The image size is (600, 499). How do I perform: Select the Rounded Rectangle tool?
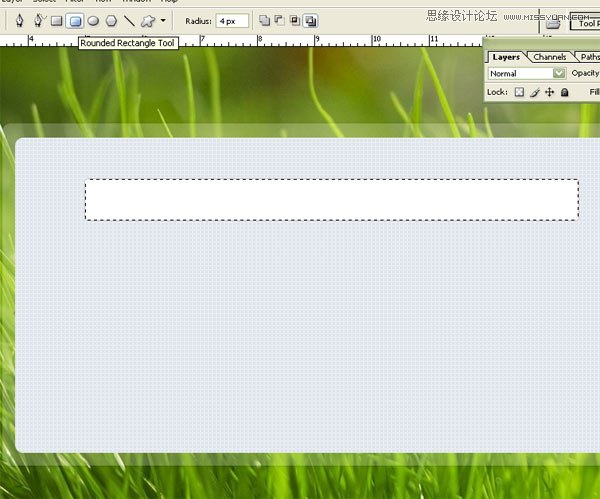[75, 21]
